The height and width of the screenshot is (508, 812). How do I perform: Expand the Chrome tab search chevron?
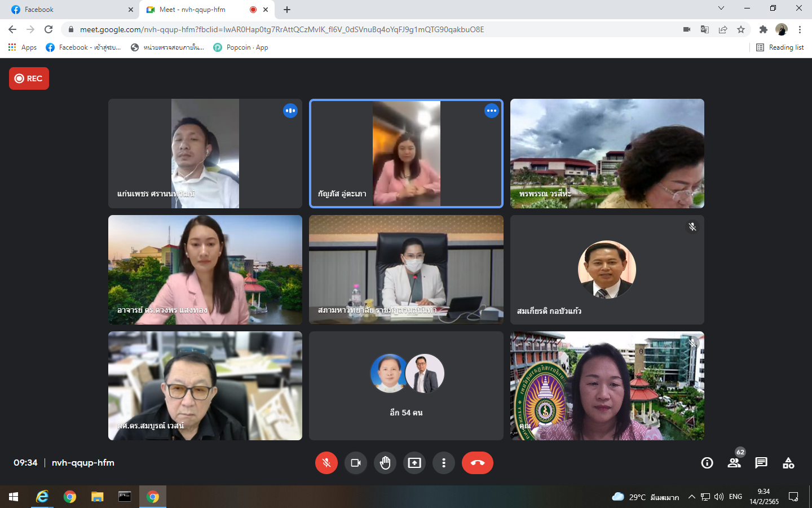(721, 8)
